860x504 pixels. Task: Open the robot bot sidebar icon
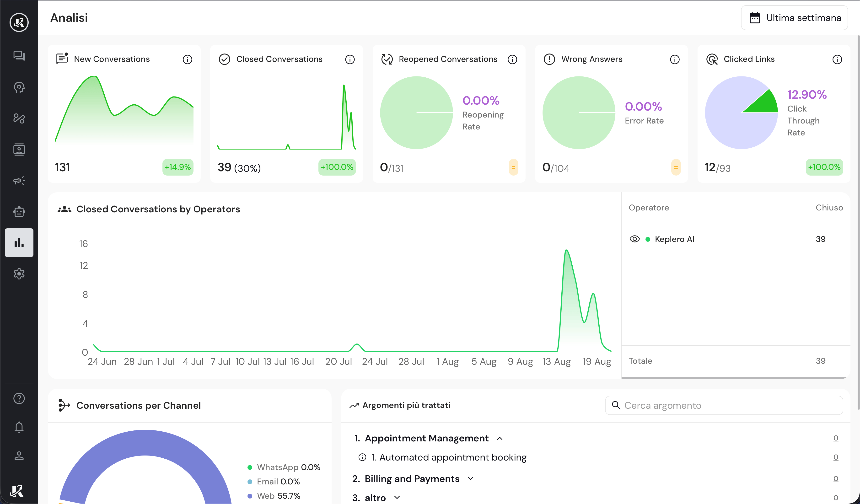19,212
